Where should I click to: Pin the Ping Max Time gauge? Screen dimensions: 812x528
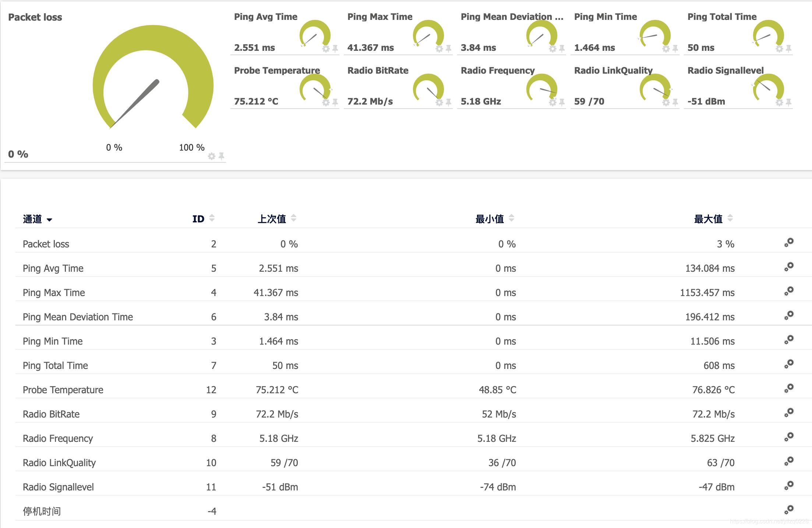pos(448,48)
